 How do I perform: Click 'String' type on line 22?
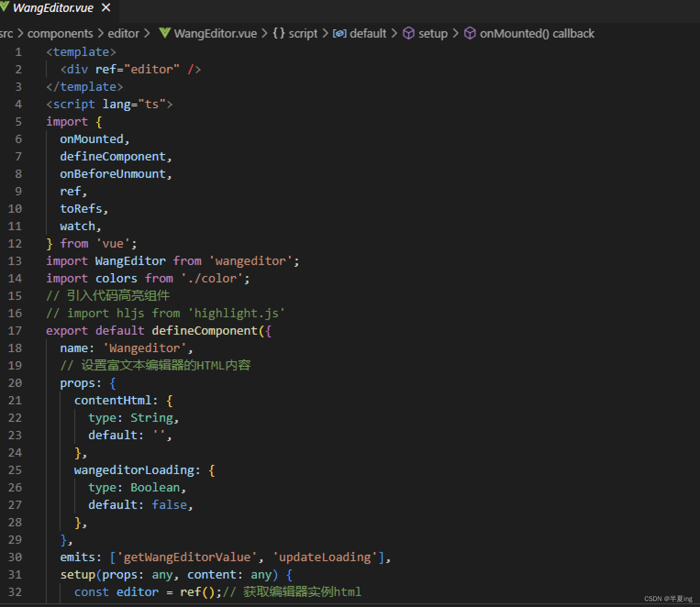(x=151, y=418)
